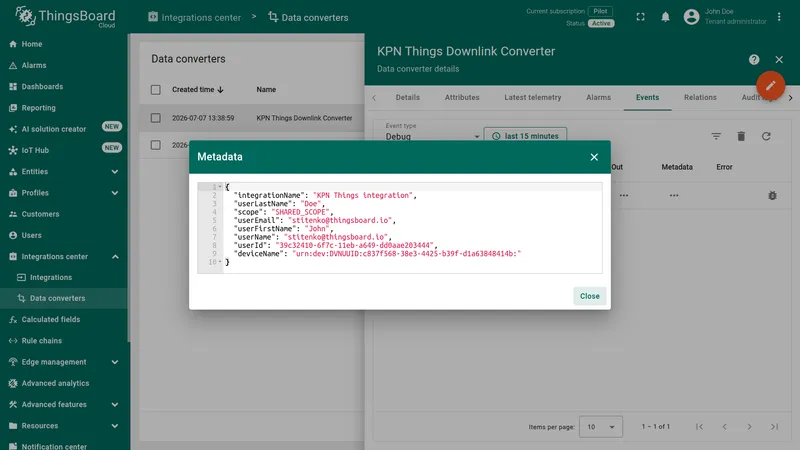Open John Doe user avatar
800x450 pixels.
pyautogui.click(x=691, y=17)
